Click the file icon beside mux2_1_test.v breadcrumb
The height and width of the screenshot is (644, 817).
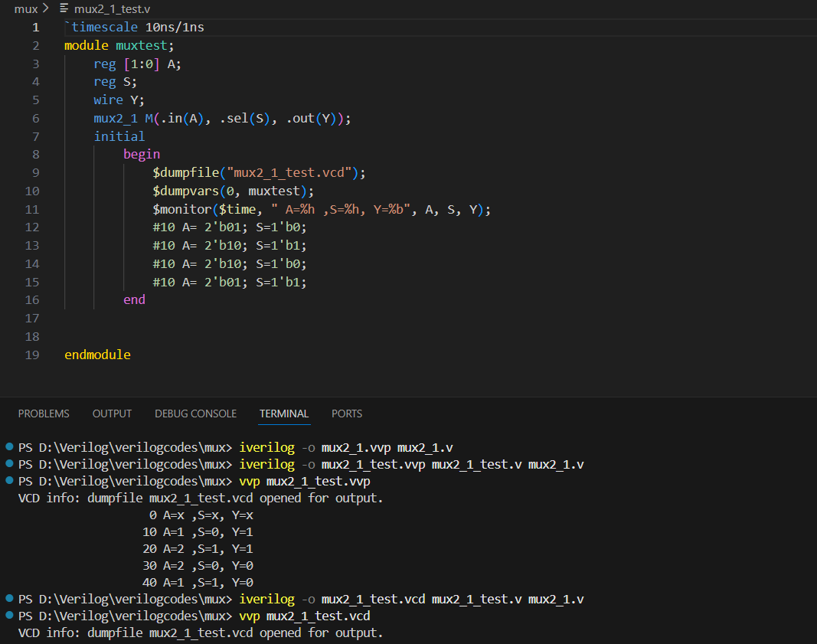click(64, 8)
